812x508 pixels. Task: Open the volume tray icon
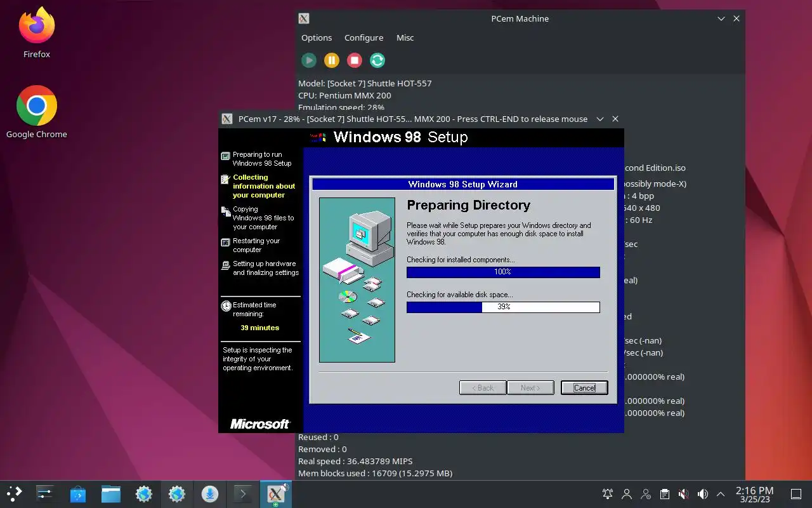(702, 494)
